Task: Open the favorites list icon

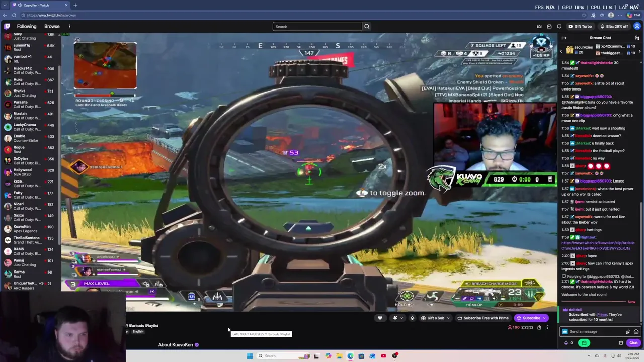Action: tap(602, 15)
